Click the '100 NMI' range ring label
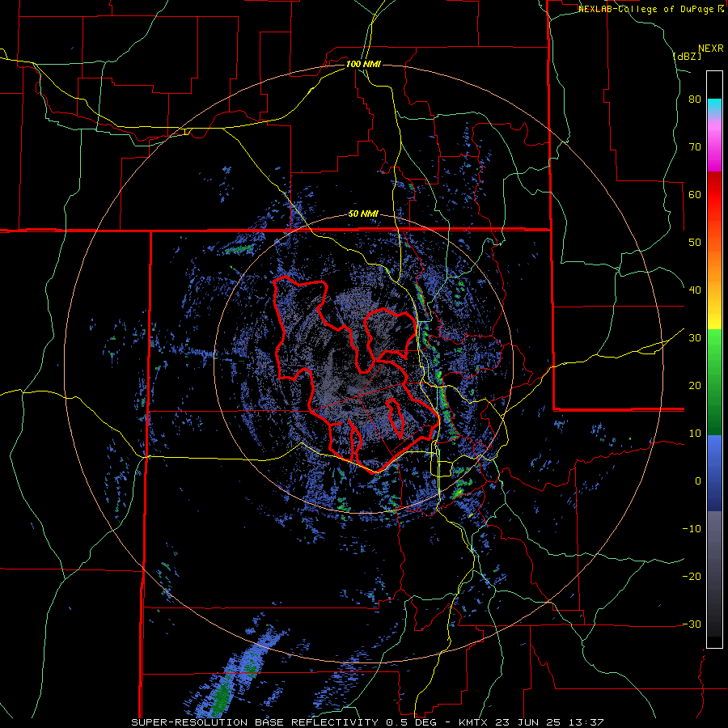 pyautogui.click(x=363, y=64)
